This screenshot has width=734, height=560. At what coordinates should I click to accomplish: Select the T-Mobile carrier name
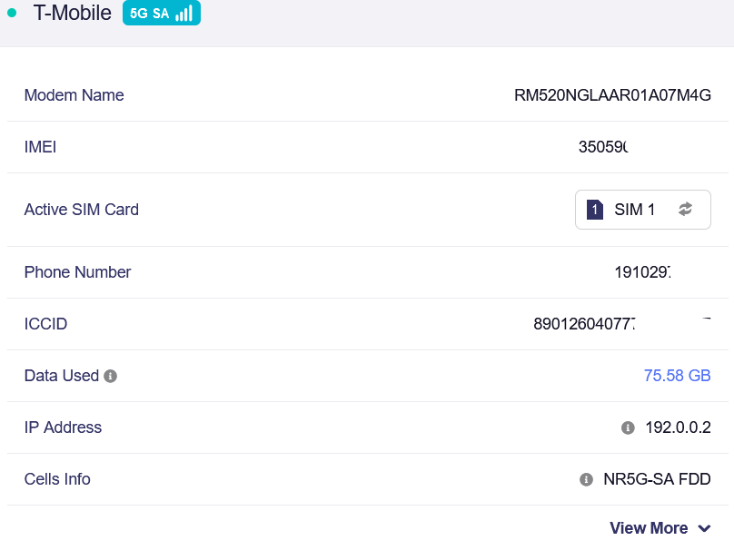[72, 14]
